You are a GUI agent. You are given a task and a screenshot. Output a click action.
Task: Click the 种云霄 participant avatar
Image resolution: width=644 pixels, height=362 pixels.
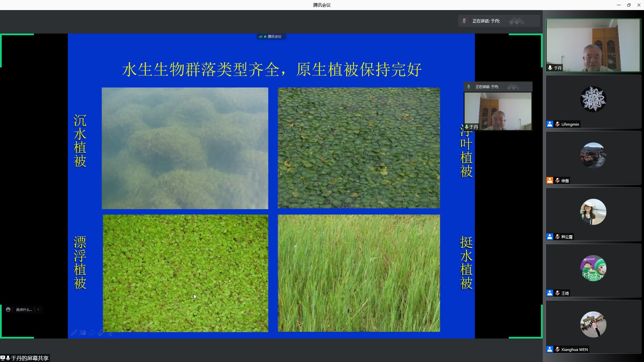593,212
